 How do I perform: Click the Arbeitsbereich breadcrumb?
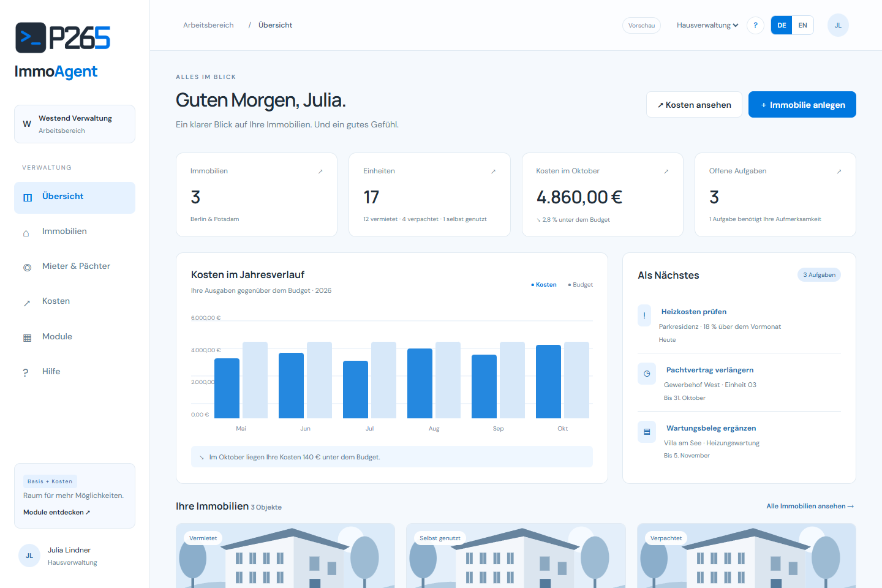click(x=208, y=25)
